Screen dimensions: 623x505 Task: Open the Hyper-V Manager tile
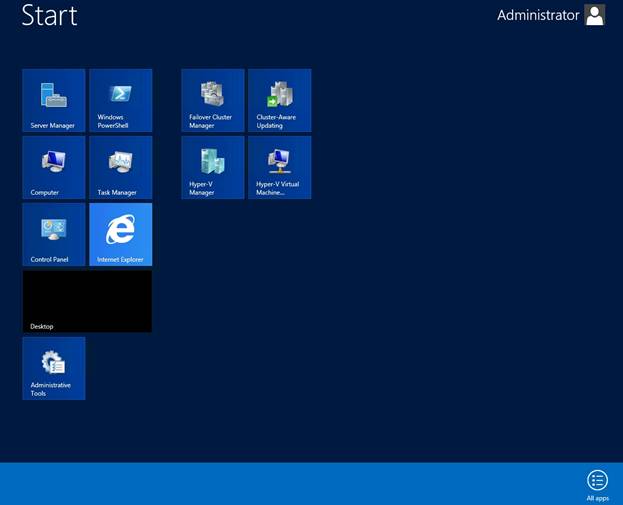(x=213, y=167)
